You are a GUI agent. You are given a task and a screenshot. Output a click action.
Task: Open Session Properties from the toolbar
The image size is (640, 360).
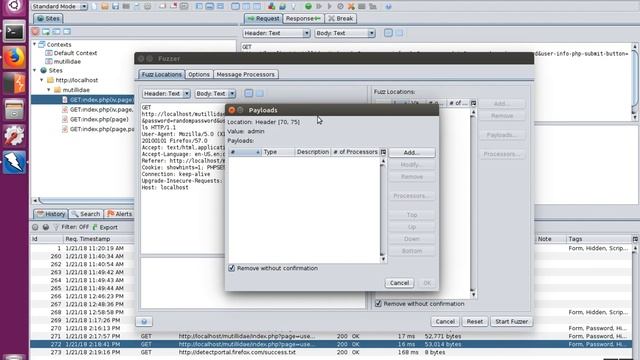[137, 6]
